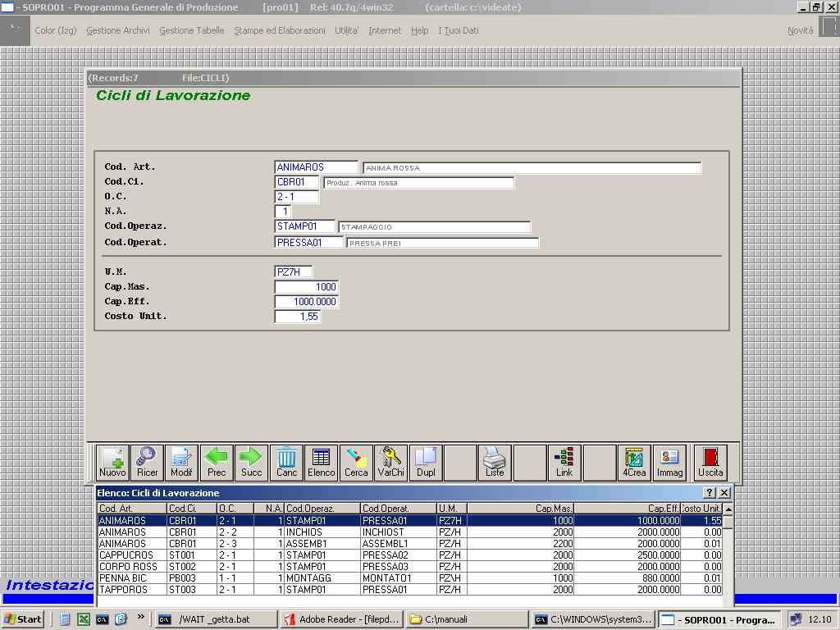Close the Elenco Cicli di Lavorazione panel

pos(724,493)
